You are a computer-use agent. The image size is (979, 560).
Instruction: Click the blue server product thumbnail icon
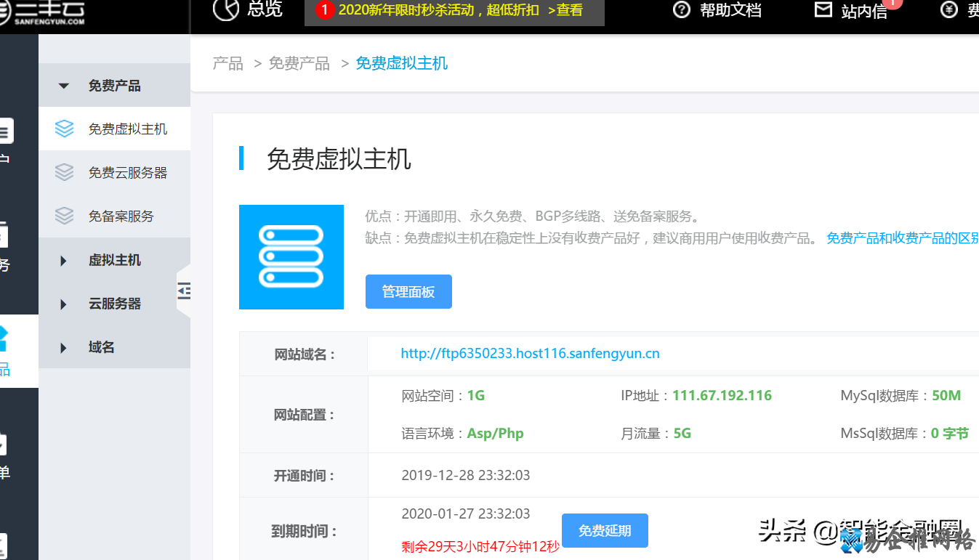(291, 257)
